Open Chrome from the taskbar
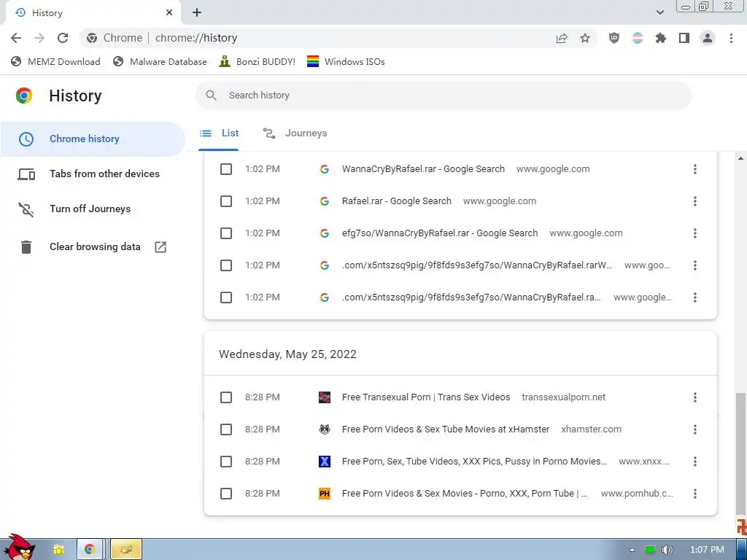747x560 pixels. (90, 550)
